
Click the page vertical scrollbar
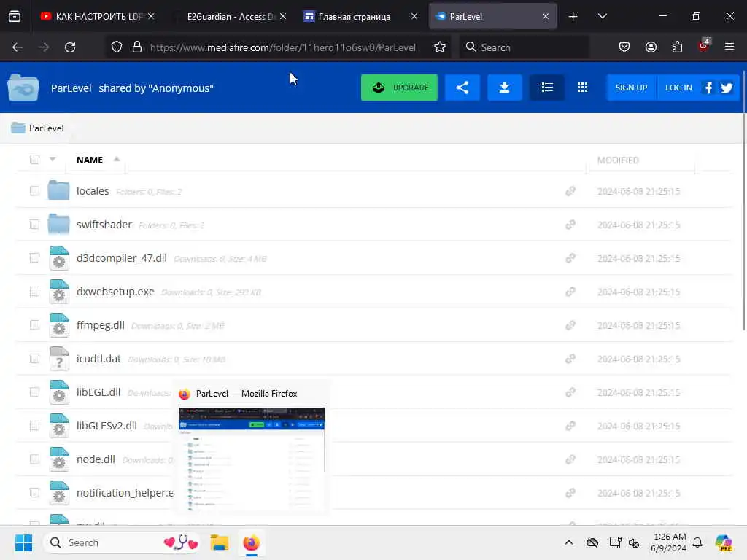point(743,200)
